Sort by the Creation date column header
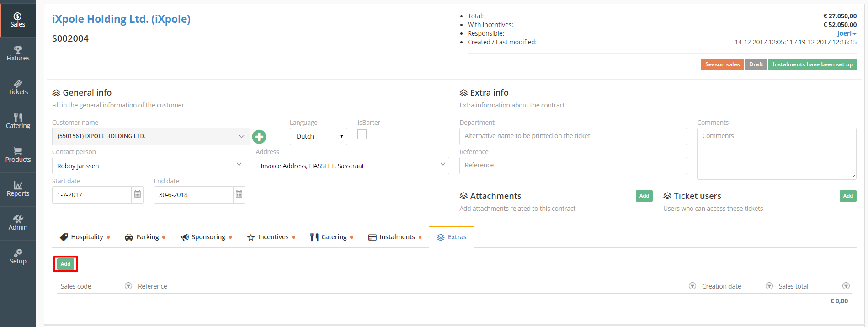Screen dimensions: 868x327 coord(721,286)
